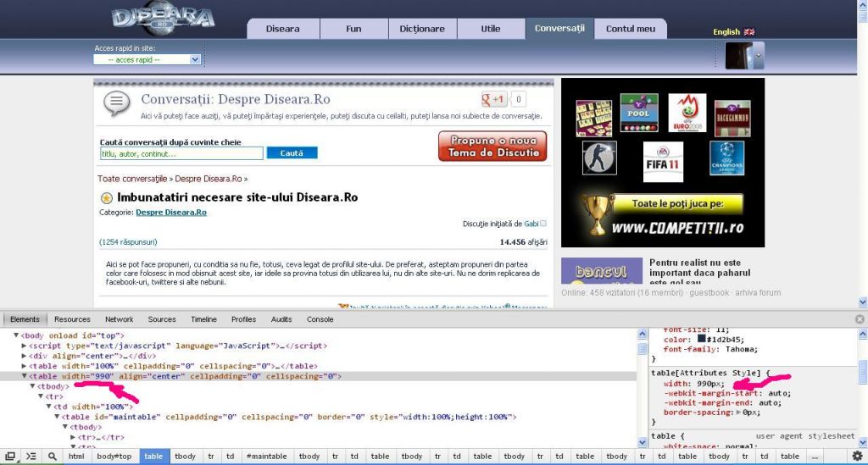This screenshot has height=465, width=868.
Task: Click the DevTools magnifier inspect icon
Action: pyautogui.click(x=52, y=457)
